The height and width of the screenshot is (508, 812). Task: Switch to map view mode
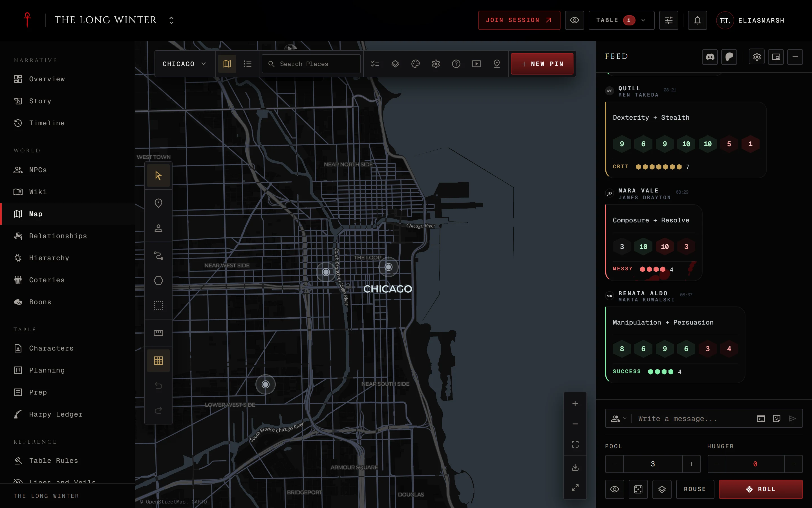pyautogui.click(x=227, y=64)
